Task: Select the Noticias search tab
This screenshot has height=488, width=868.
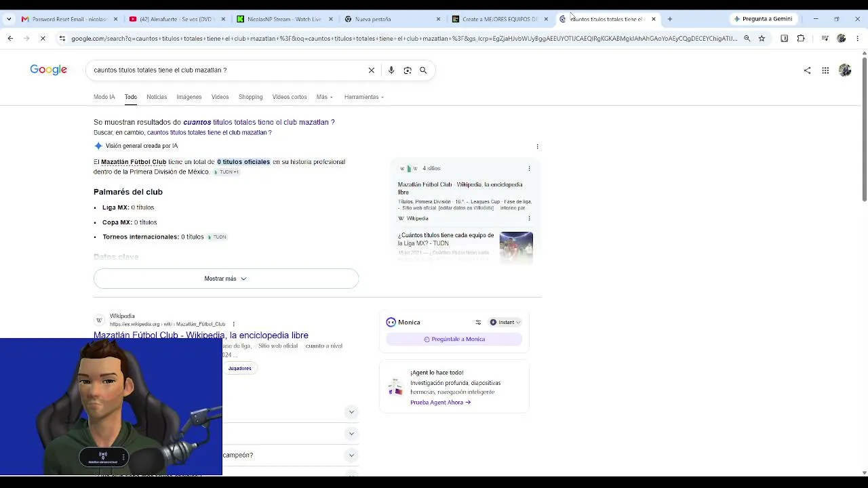Action: 157,97
